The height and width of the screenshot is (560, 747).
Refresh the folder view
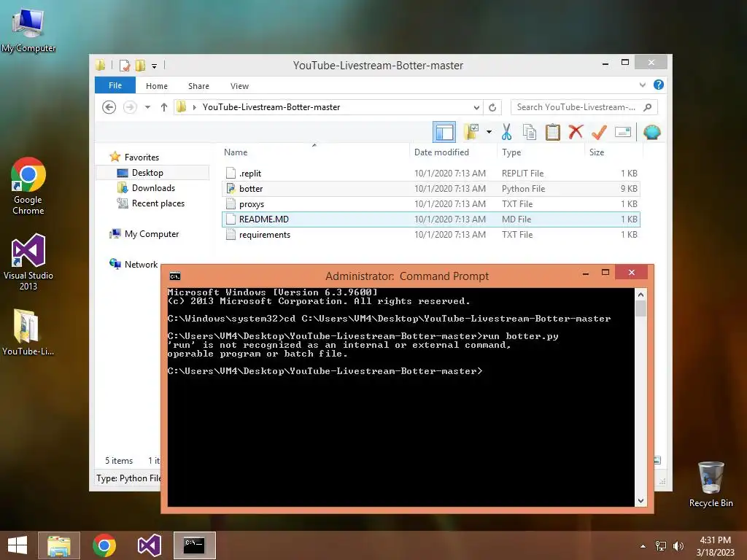(x=492, y=107)
